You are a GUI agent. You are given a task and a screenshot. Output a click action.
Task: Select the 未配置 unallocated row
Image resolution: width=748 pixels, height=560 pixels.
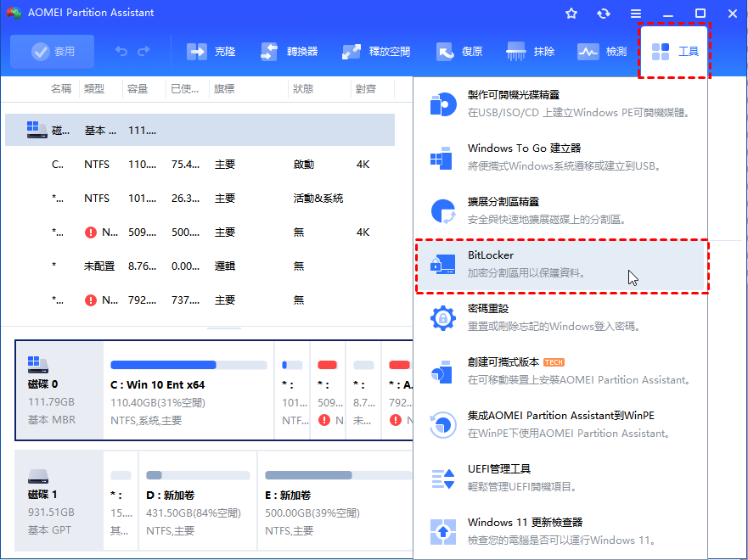tap(200, 266)
